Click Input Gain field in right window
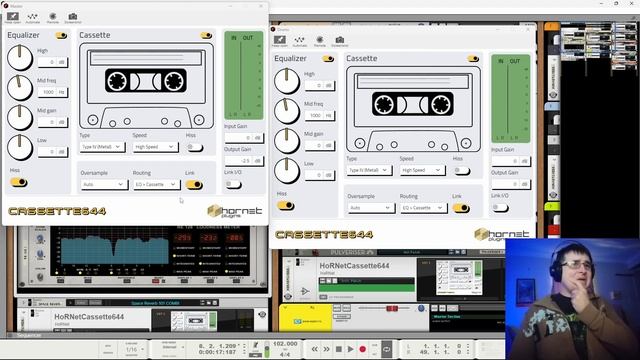Screen dimensions: 640x360 pyautogui.click(x=511, y=161)
